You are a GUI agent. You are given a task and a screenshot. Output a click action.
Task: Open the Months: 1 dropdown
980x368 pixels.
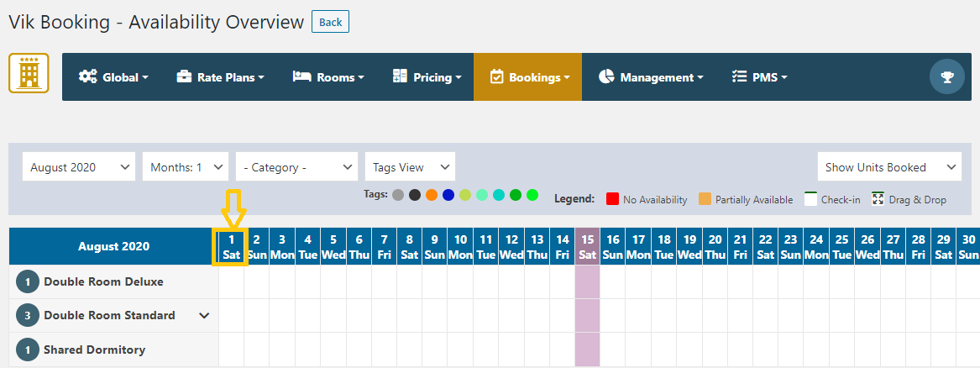(x=186, y=167)
